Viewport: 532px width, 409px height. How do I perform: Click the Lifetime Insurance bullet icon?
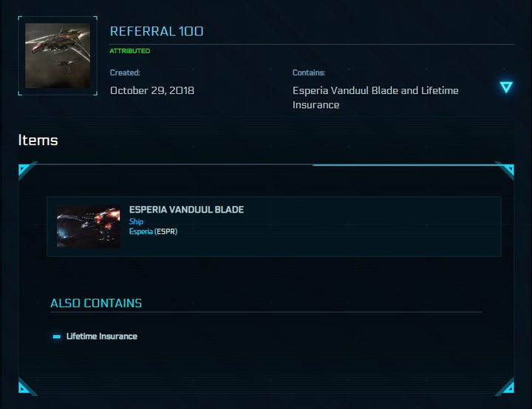(x=57, y=337)
